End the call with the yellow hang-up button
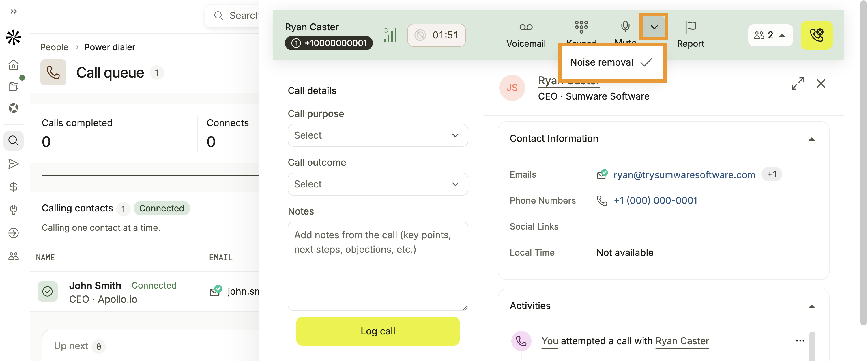This screenshot has width=868, height=361. (816, 35)
